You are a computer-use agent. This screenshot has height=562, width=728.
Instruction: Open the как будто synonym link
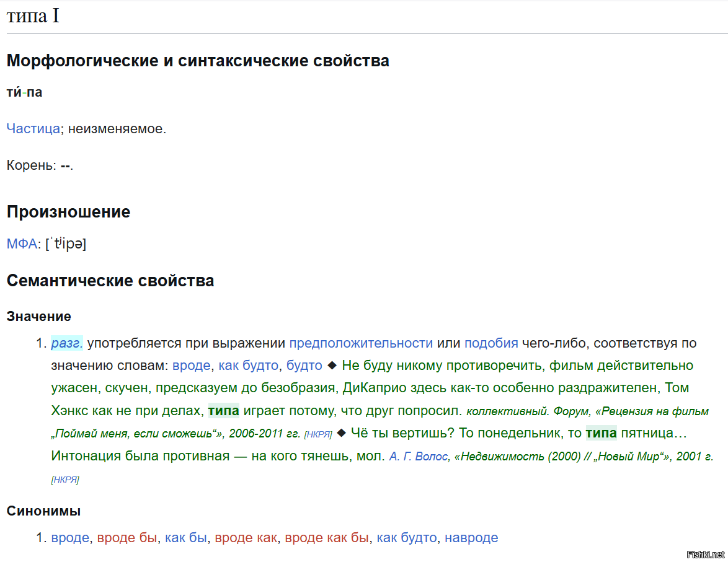[407, 538]
